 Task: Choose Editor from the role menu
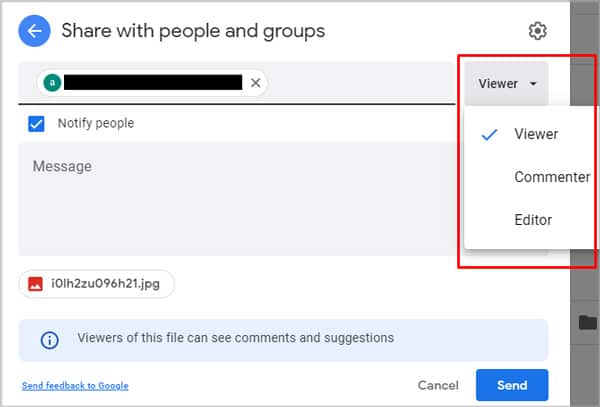532,220
